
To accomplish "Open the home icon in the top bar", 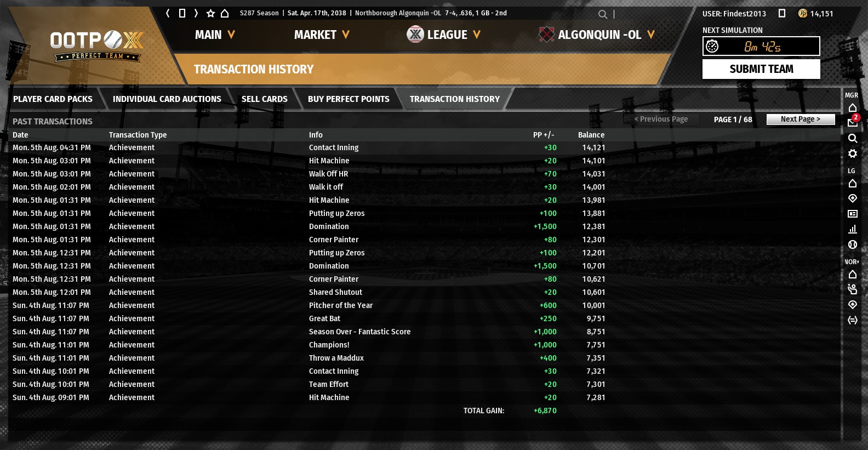I will point(225,13).
